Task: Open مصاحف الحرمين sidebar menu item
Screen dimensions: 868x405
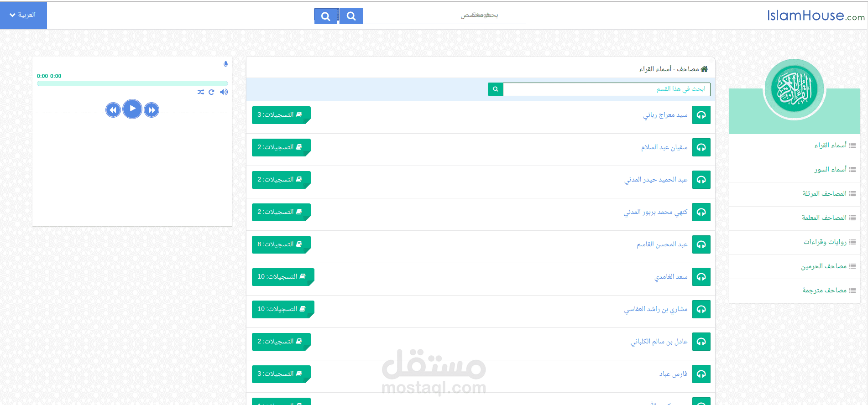Action: coord(795,266)
